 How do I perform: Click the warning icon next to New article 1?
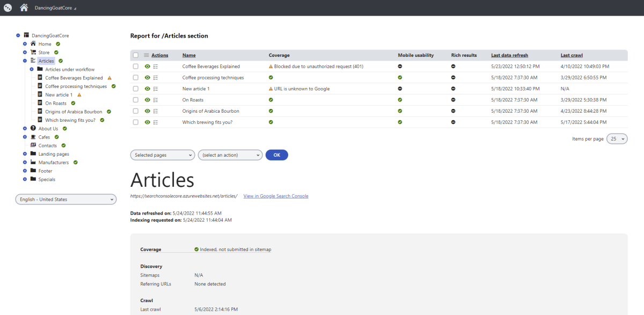[79, 94]
